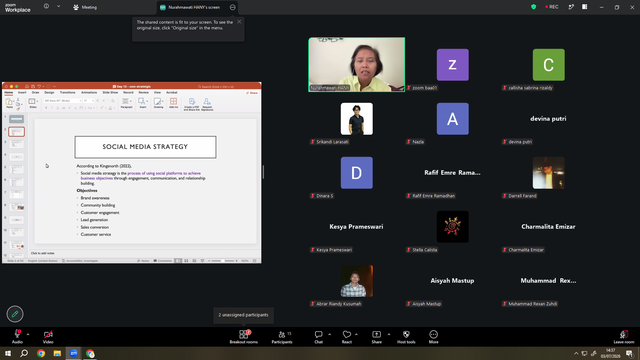This screenshot has height=360, width=640.
Task: Toggle the Video camera button
Action: 48,336
